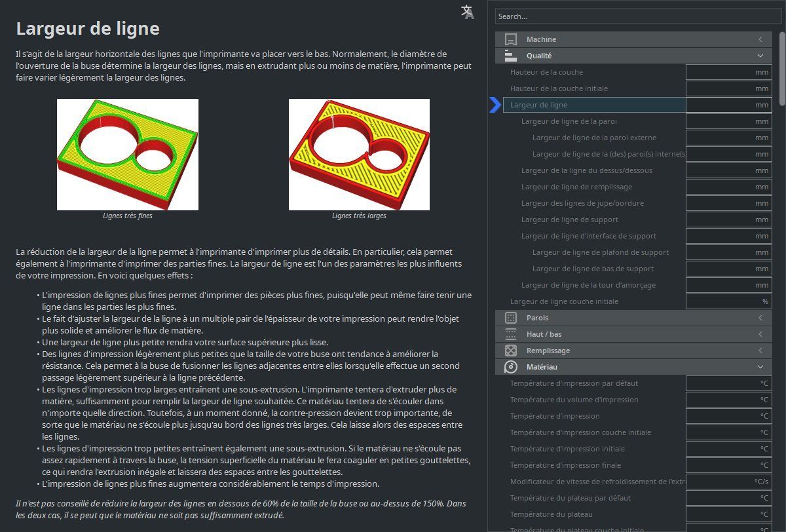The height and width of the screenshot is (532, 786).
Task: Select Température d'impression finale setting
Action: tap(565, 465)
